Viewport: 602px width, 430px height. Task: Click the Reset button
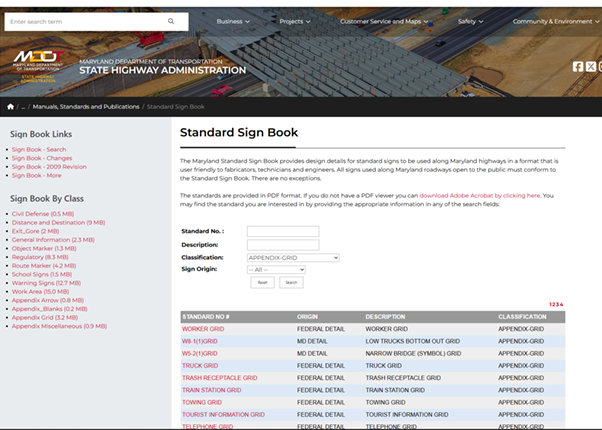click(x=263, y=283)
